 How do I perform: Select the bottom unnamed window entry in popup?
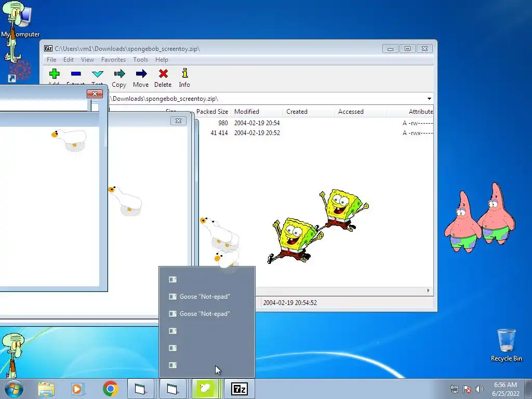coord(207,365)
